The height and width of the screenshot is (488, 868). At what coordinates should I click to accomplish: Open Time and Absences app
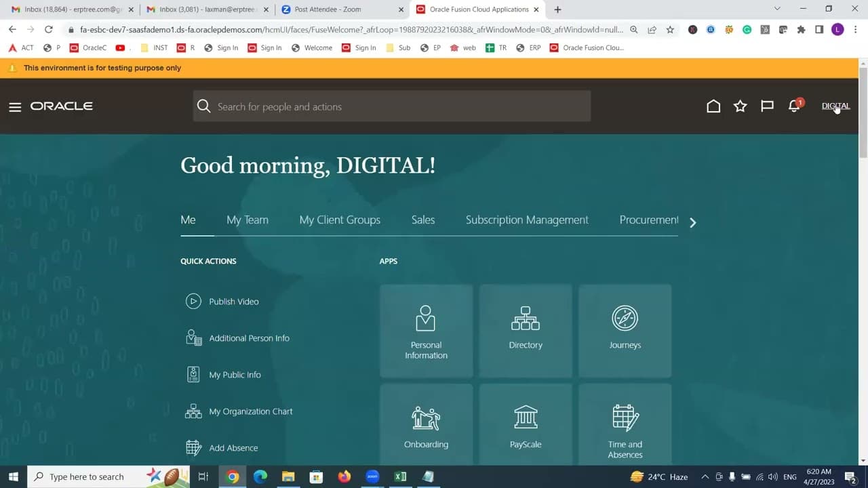[x=625, y=427]
